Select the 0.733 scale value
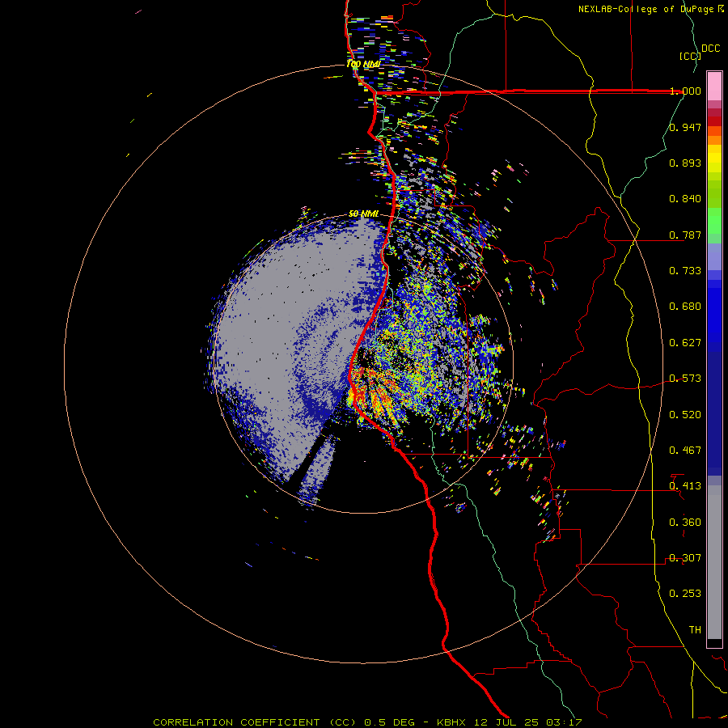 point(685,271)
